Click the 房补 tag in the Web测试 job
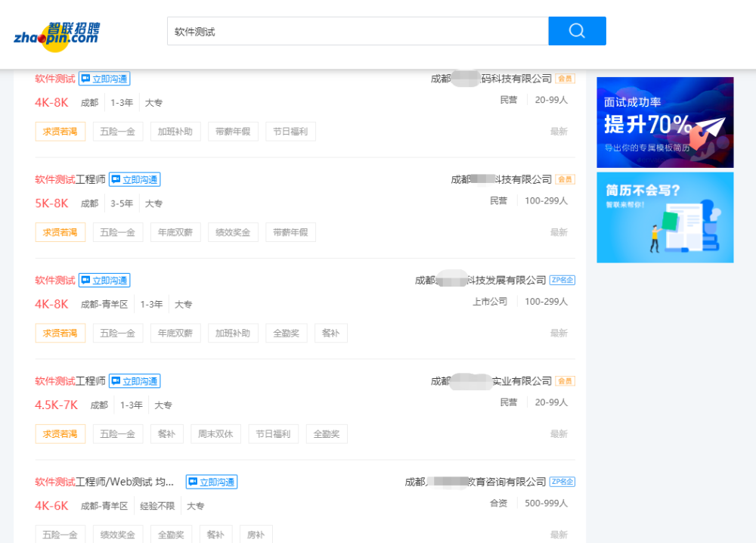 [x=256, y=535]
